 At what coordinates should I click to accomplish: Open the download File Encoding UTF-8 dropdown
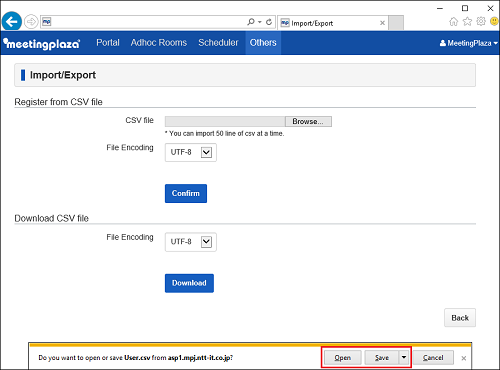191,242
